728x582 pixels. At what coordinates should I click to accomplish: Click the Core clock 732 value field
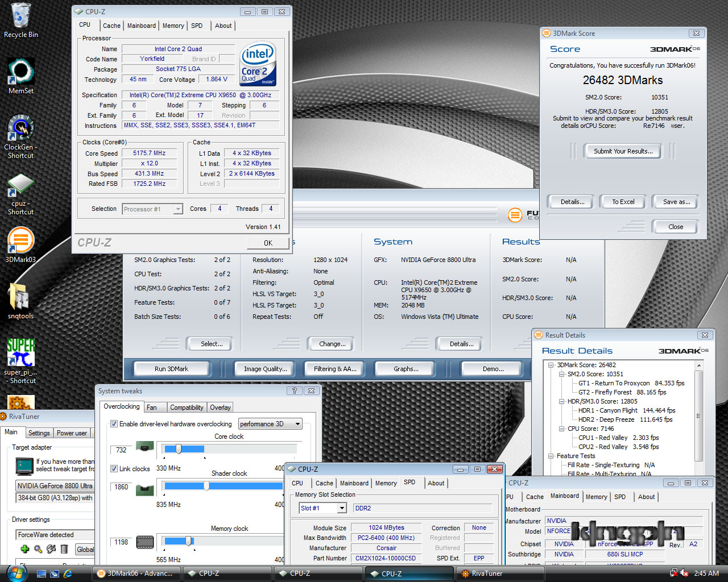pos(121,450)
